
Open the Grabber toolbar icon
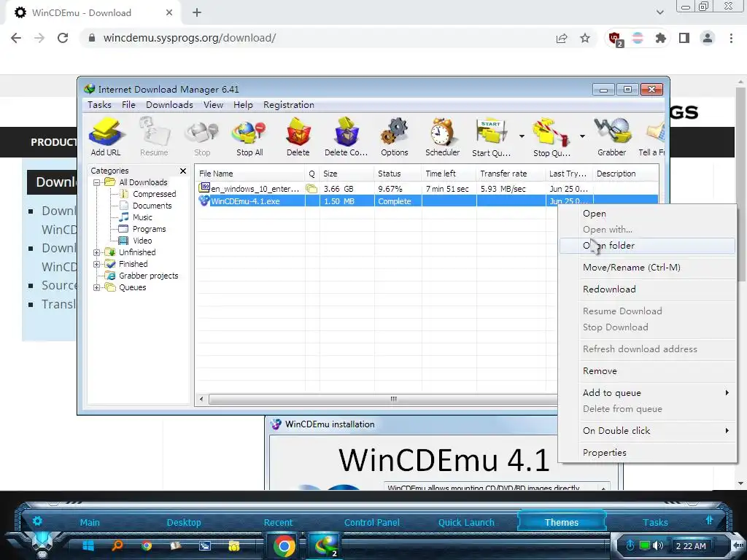pyautogui.click(x=612, y=136)
